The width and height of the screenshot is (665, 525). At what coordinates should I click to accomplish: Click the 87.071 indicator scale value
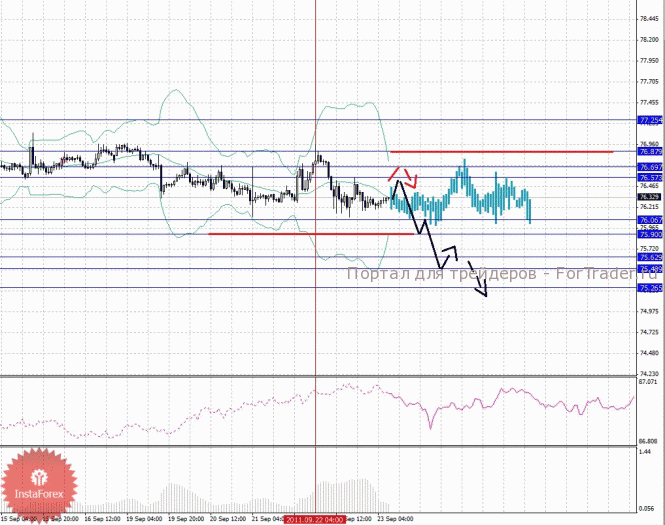pos(648,382)
